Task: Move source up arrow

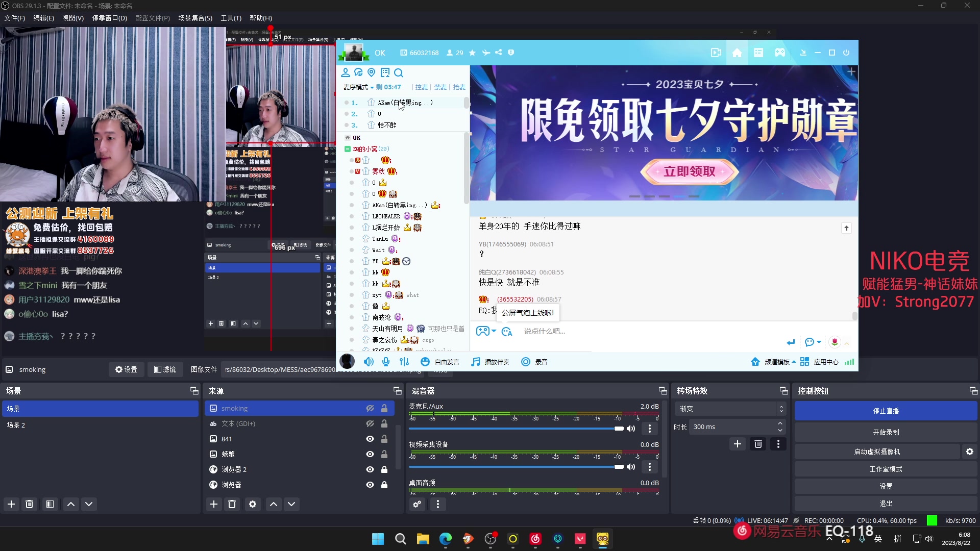Action: tap(274, 504)
